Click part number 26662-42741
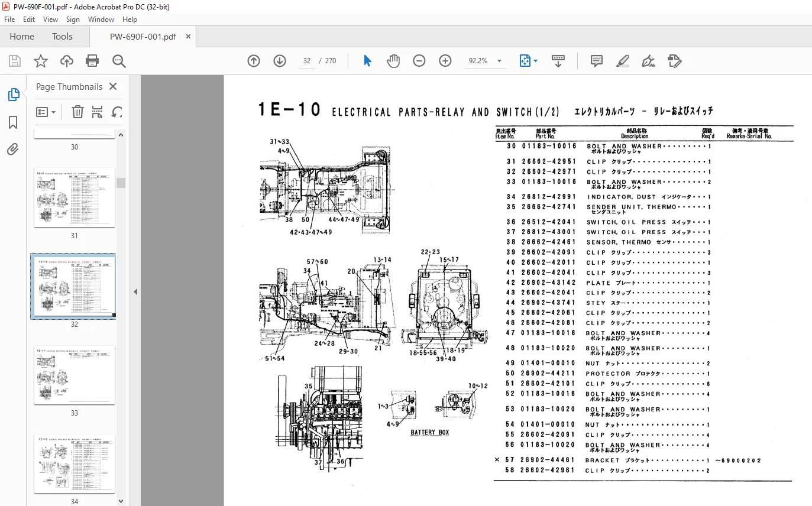Image resolution: width=812 pixels, height=506 pixels. (548, 207)
